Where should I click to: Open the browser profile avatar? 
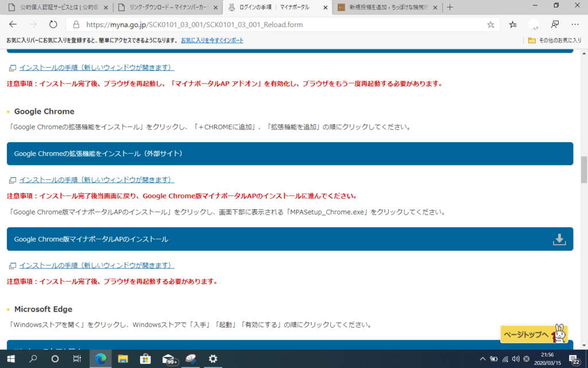pos(533,25)
